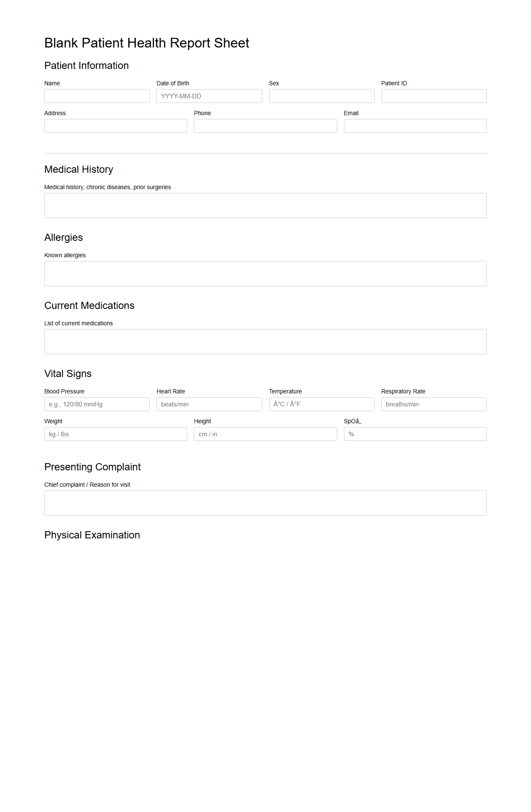The image size is (531, 812).
Task: Click the Heart Rate beats/min field
Action: (x=209, y=404)
